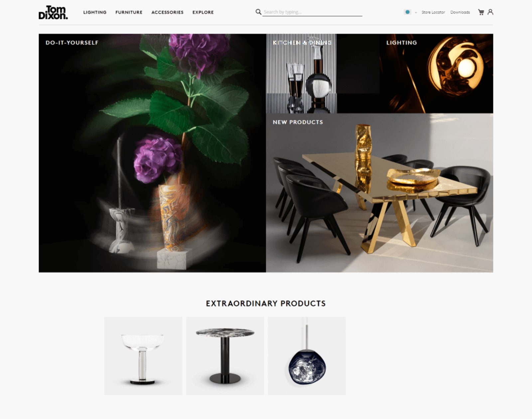
Task: Open the Lighting tile with glowing lamp
Action: pos(436,73)
